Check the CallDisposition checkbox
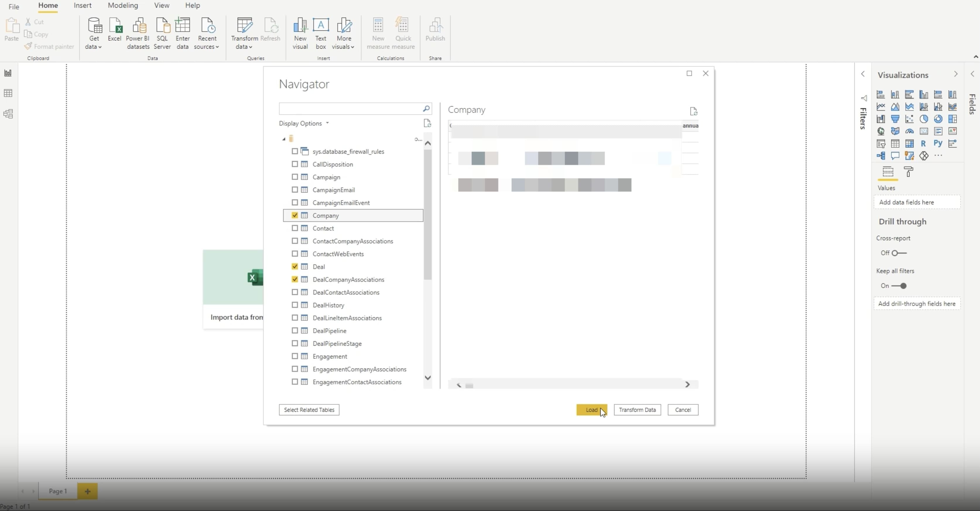980x511 pixels. pos(295,164)
